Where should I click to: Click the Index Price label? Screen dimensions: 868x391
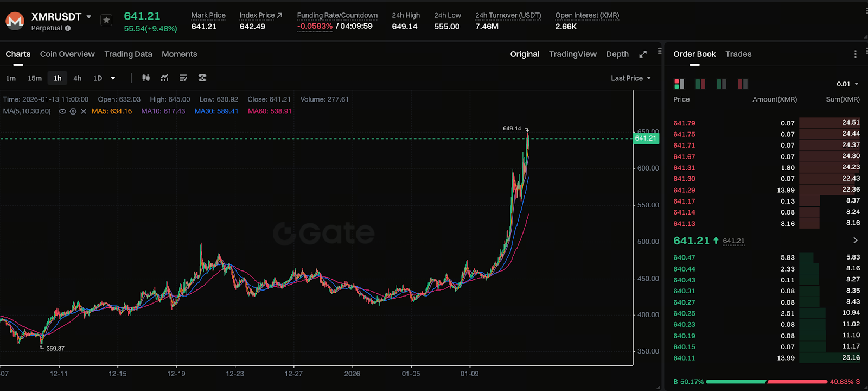click(x=257, y=16)
